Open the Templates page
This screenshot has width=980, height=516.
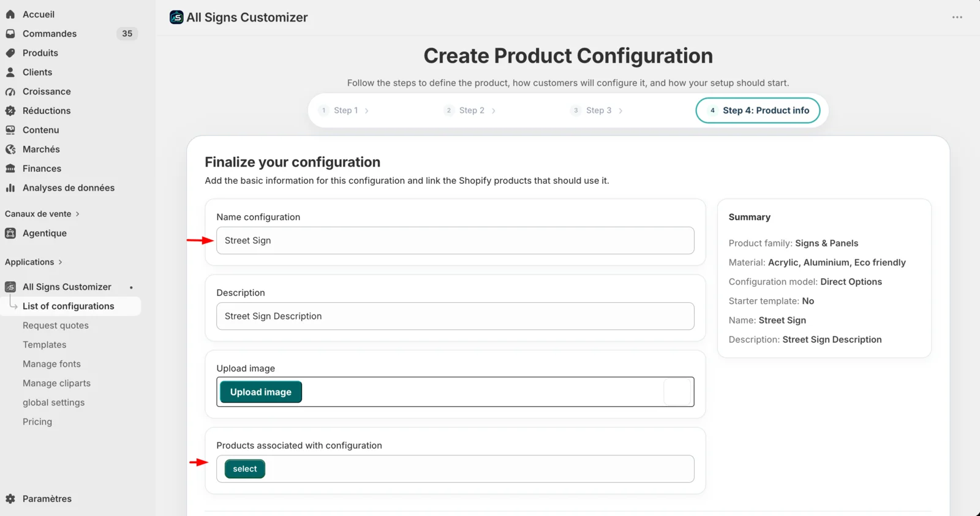coord(45,345)
